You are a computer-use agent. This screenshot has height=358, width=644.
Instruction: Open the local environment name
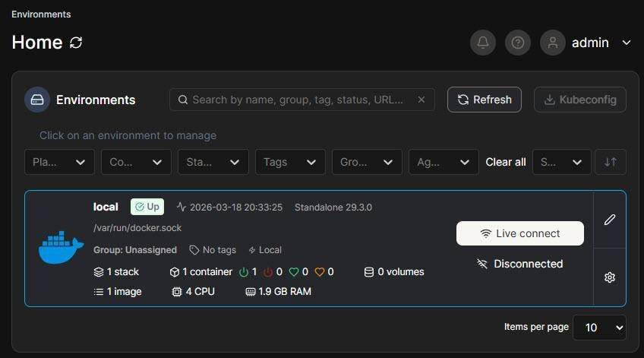[106, 207]
